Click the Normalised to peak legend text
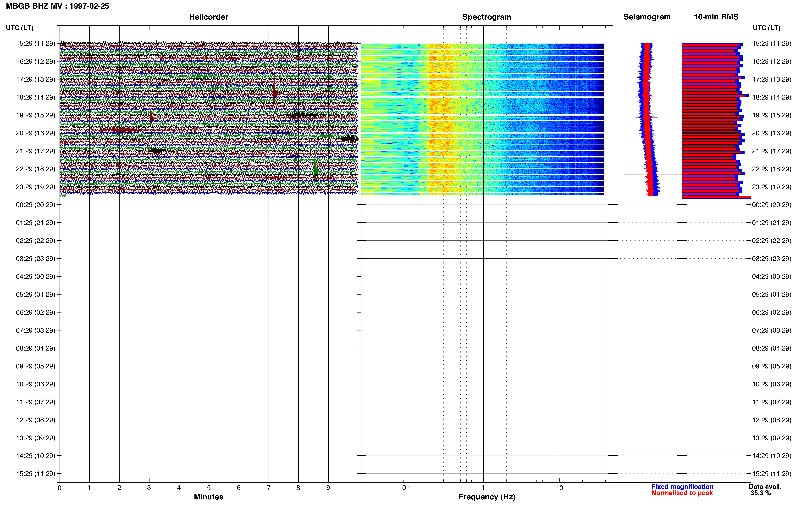This screenshot has width=812, height=508. (682, 493)
